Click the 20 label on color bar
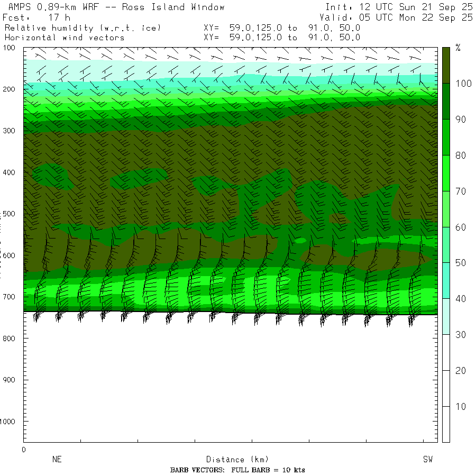This screenshot has height=476, width=476. tap(461, 371)
